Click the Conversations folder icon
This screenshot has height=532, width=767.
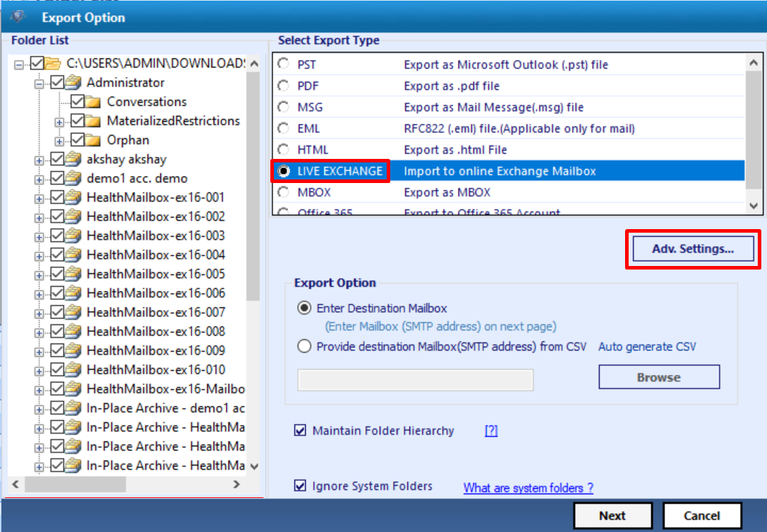click(94, 102)
